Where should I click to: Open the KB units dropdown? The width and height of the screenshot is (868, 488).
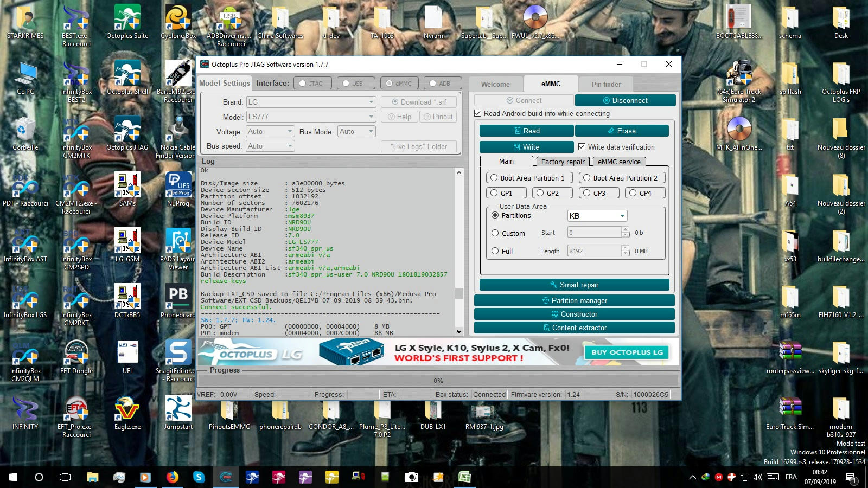pyautogui.click(x=597, y=216)
